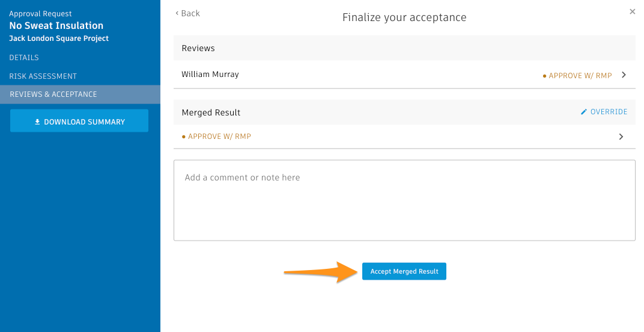The width and height of the screenshot is (644, 332).
Task: Go to RISK ASSESSMENT in sidebar
Action: tap(43, 76)
